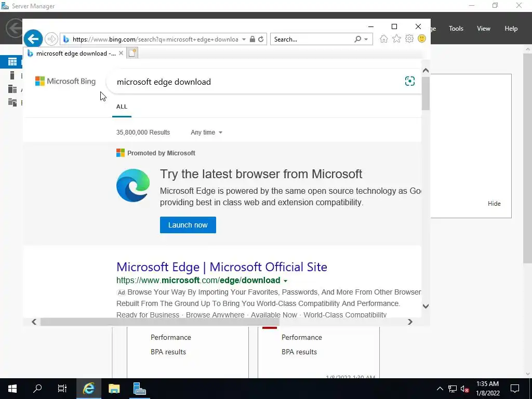The height and width of the screenshot is (399, 532).
Task: Open the Windows Start menu
Action: pyautogui.click(x=12, y=389)
